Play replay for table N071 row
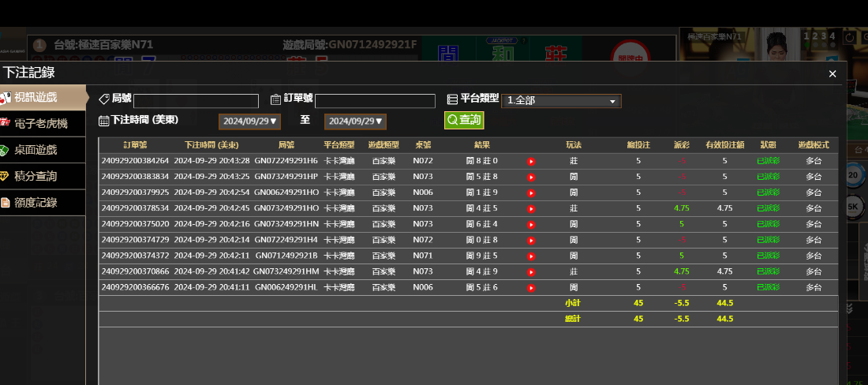This screenshot has width=868, height=385. (x=531, y=256)
